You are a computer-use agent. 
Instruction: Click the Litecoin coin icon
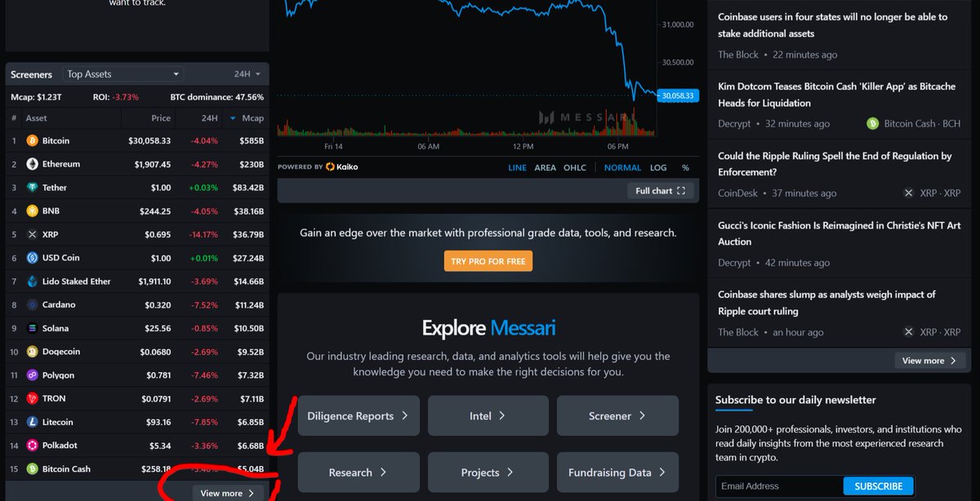point(32,422)
